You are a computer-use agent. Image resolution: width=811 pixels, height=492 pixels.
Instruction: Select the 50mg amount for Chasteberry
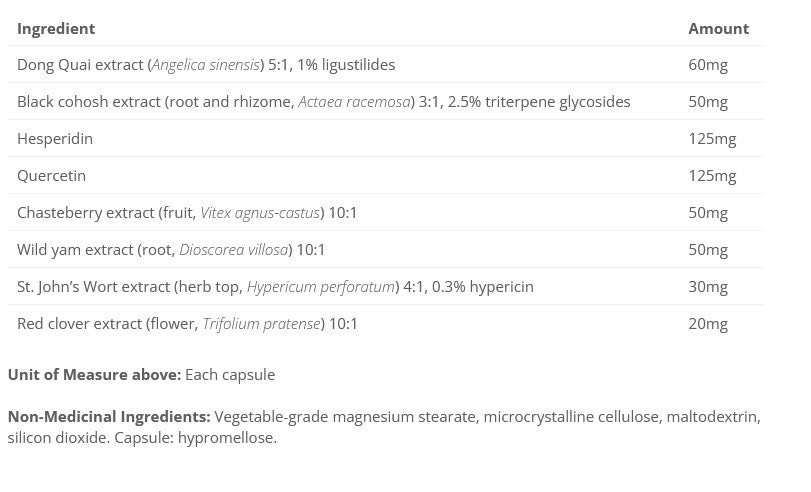tap(708, 213)
